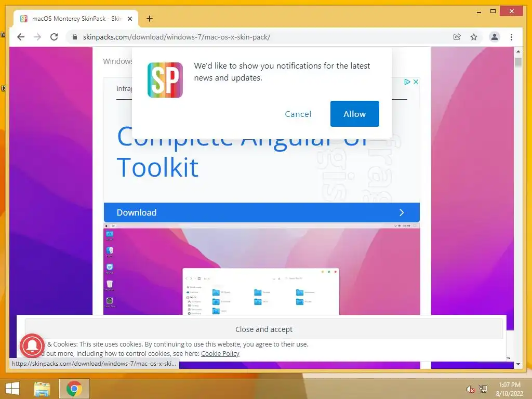This screenshot has height=399, width=532.
Task: Select the macOS Monterey SkinPack tab
Action: pos(76,19)
